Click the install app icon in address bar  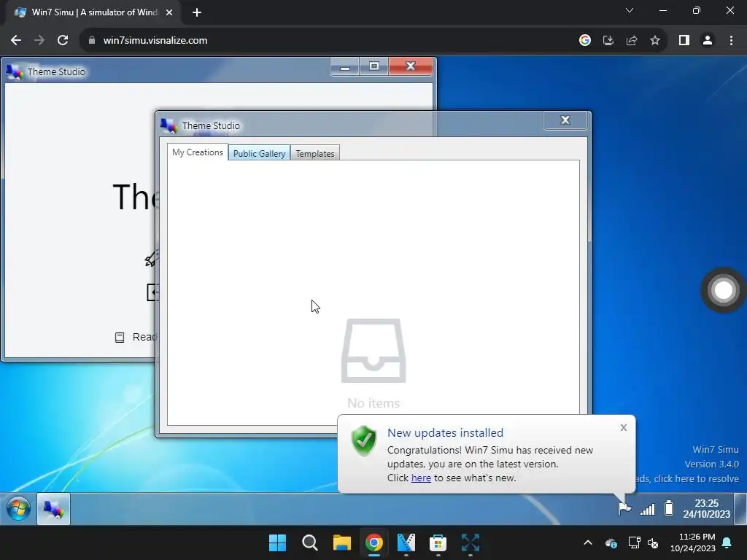608,41
